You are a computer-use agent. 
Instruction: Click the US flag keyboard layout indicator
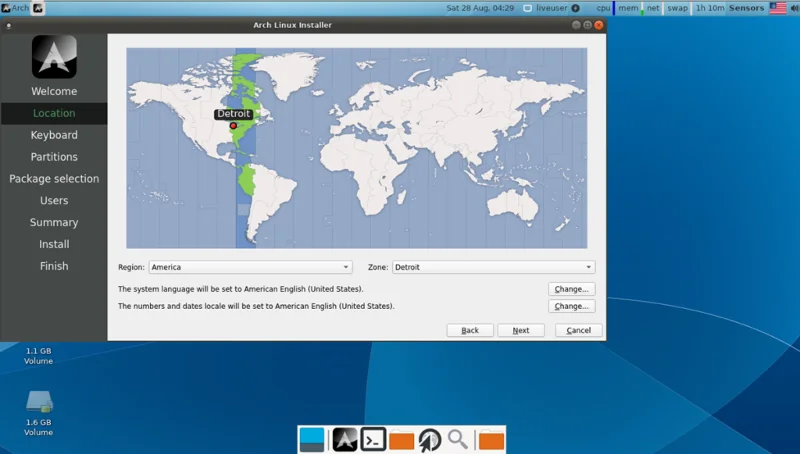pos(778,8)
